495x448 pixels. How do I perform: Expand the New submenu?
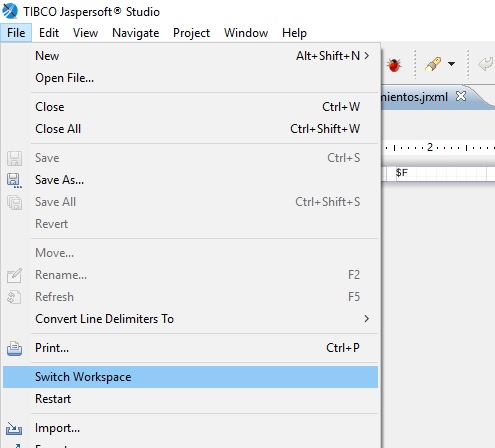190,56
